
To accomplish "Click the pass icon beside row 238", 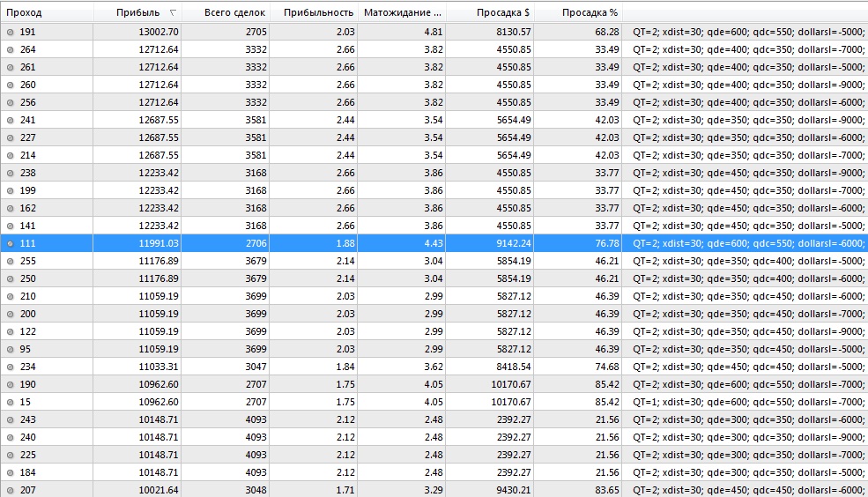I will (10, 174).
